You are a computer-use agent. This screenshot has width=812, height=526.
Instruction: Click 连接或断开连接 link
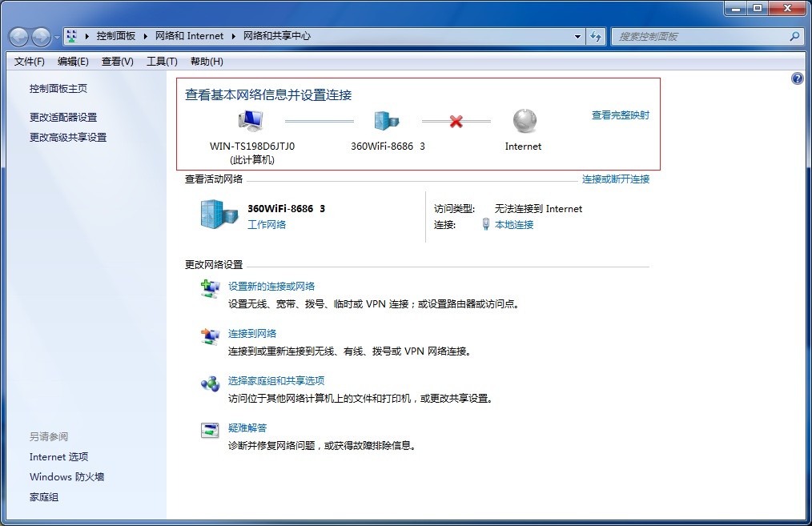coord(616,179)
